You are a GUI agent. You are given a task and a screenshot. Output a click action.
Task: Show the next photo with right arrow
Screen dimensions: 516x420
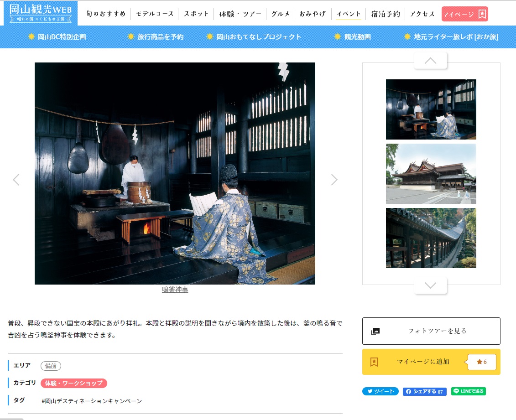point(334,180)
